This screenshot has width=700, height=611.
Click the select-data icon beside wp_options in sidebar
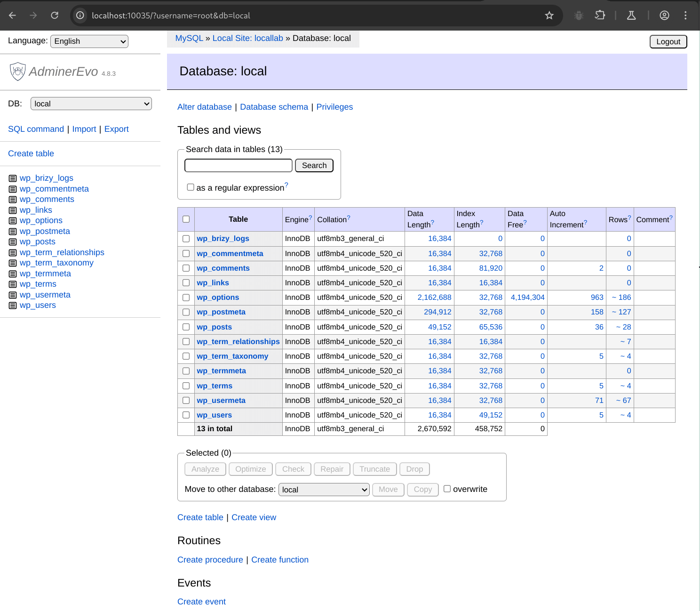pos(13,221)
